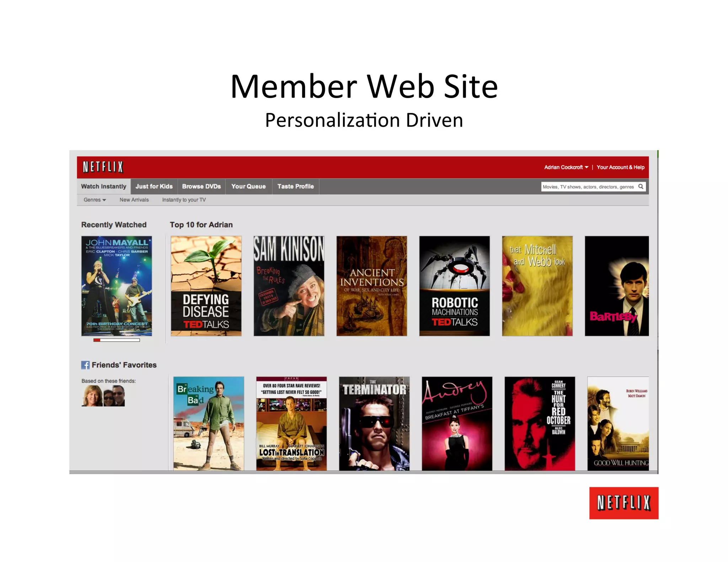Open the Breaking Bad poster
The width and height of the screenshot is (728, 562).
[209, 423]
